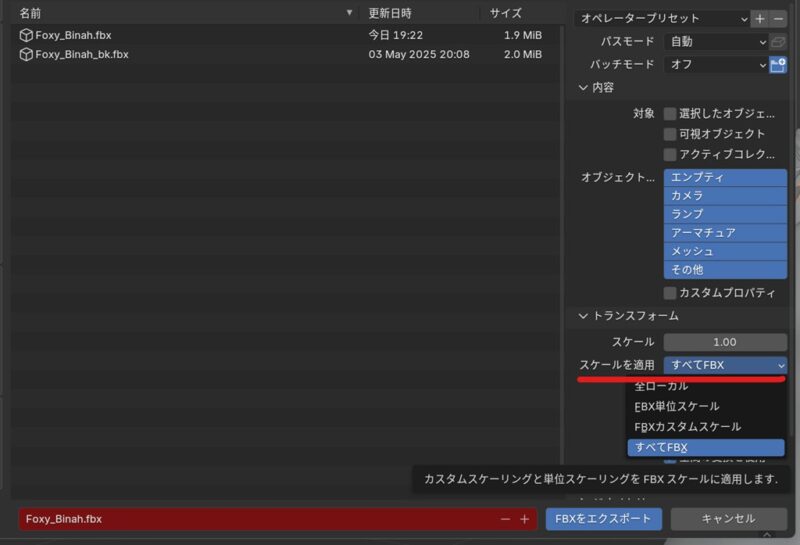Click the remove operator preset minus icon

click(x=779, y=18)
